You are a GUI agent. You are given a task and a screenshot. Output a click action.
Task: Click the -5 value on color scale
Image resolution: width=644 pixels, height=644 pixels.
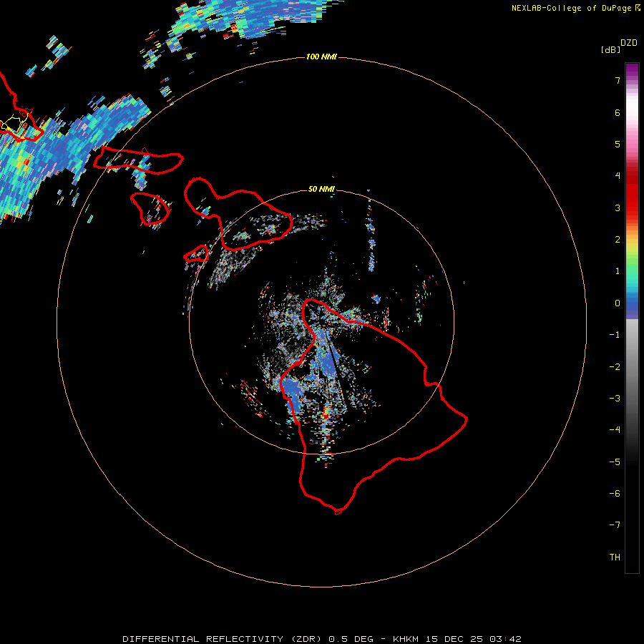pos(615,462)
